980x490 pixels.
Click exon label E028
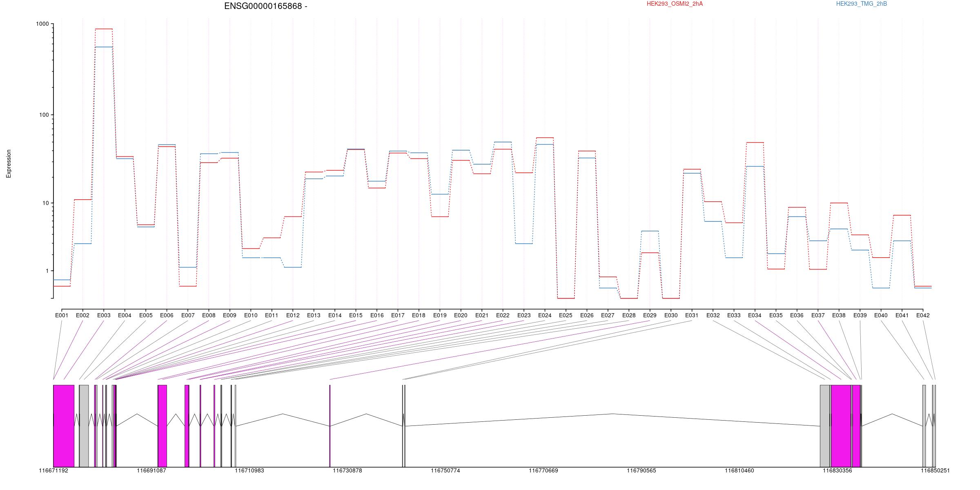(x=629, y=316)
